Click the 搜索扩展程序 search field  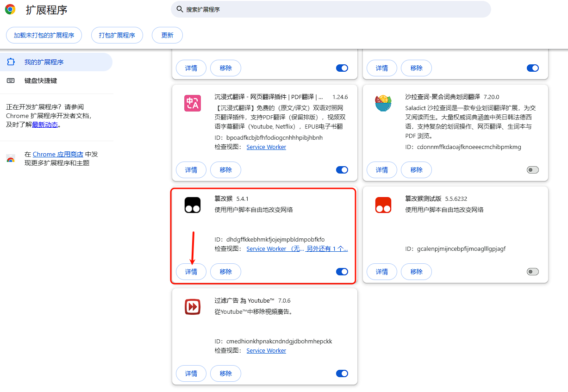(x=331, y=9)
